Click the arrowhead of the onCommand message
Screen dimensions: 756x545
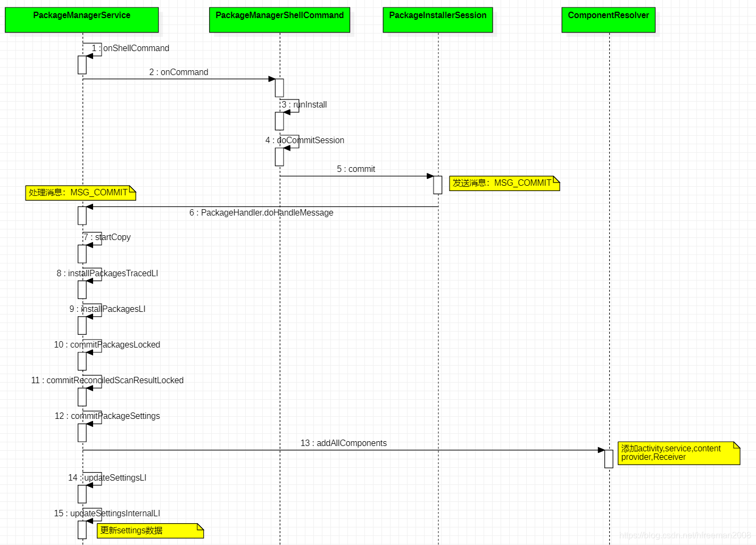point(271,79)
